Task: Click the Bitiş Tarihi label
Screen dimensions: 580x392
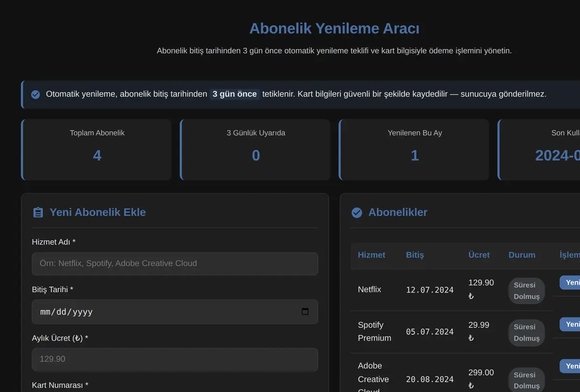Action: tap(53, 290)
